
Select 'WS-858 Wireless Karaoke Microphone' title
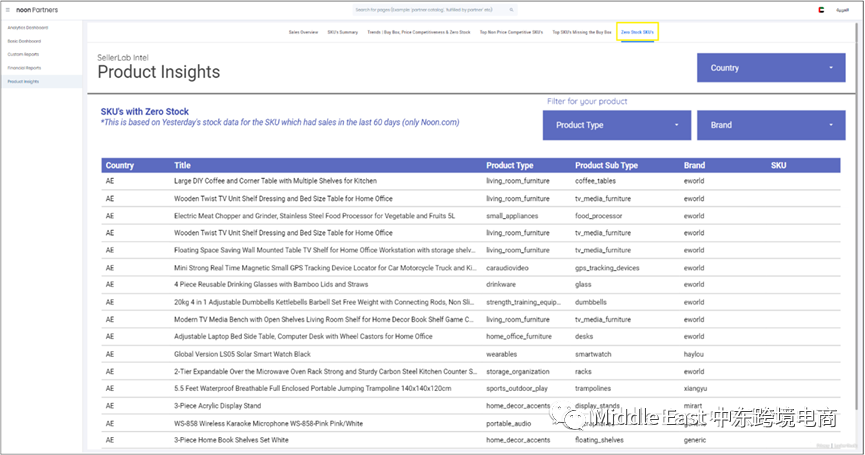(268, 424)
